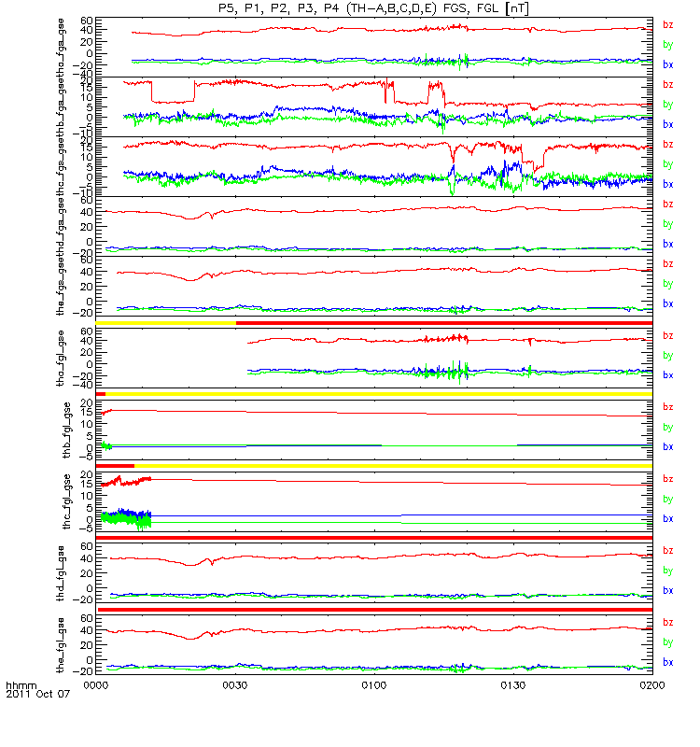
Task: Click the blue 'bx' legend in tha_fgl_gse panel
Action: tap(668, 375)
